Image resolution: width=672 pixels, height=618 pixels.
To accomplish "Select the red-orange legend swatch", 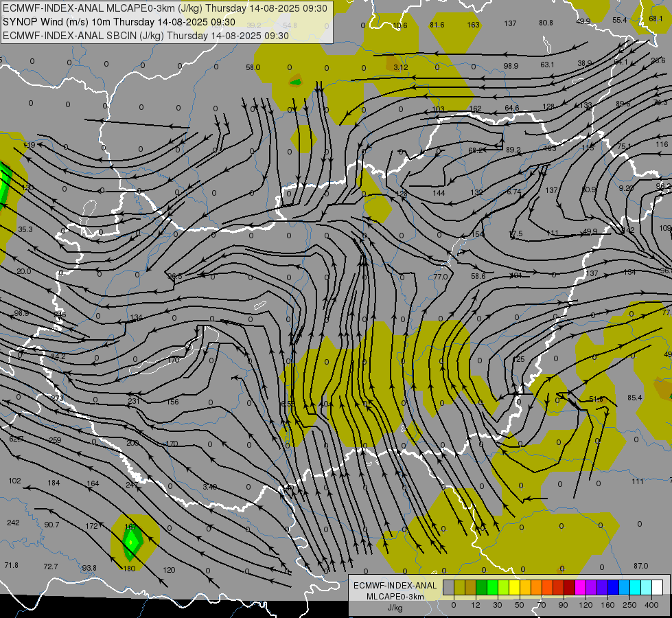I will [x=548, y=587].
